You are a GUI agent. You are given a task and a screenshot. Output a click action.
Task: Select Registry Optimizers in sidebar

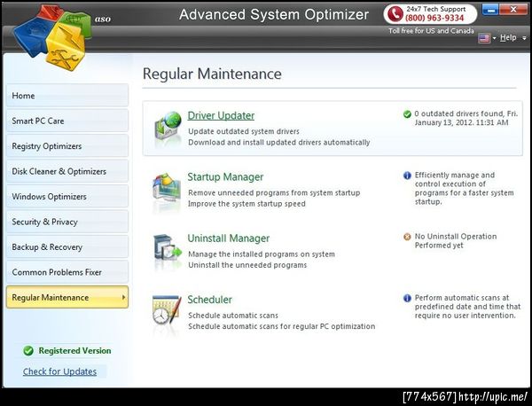(x=67, y=146)
